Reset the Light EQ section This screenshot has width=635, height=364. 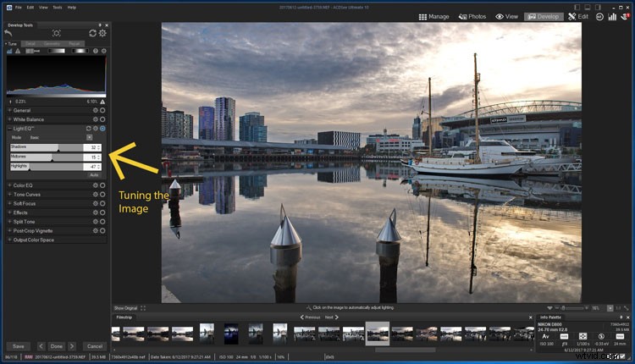(x=88, y=129)
